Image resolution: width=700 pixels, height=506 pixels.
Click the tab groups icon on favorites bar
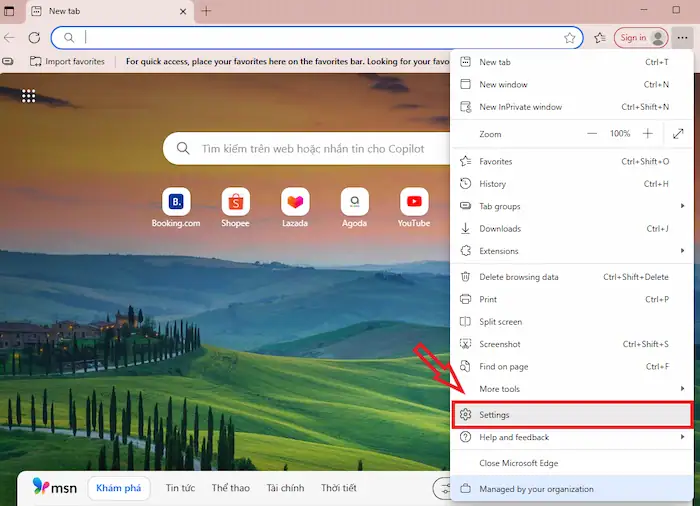[x=8, y=61]
